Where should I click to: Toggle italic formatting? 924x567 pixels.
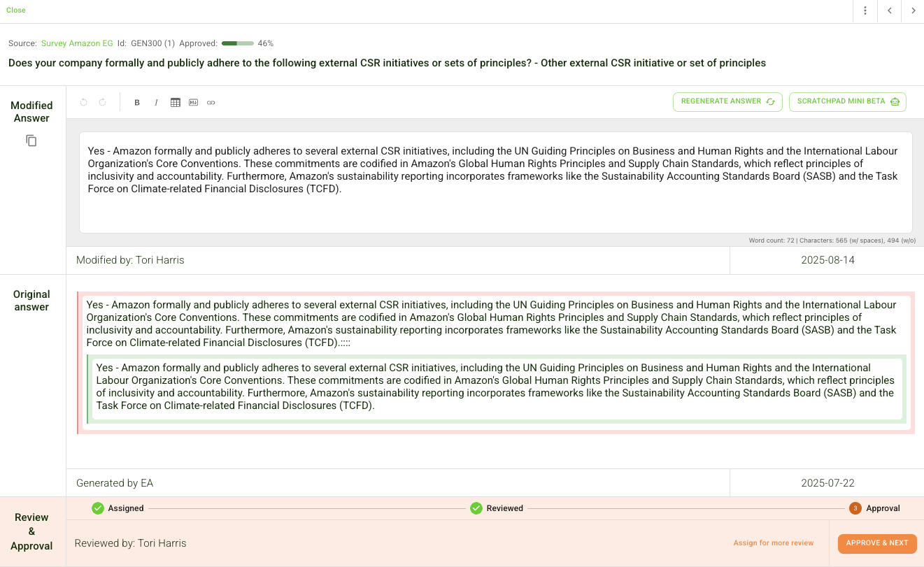click(156, 103)
